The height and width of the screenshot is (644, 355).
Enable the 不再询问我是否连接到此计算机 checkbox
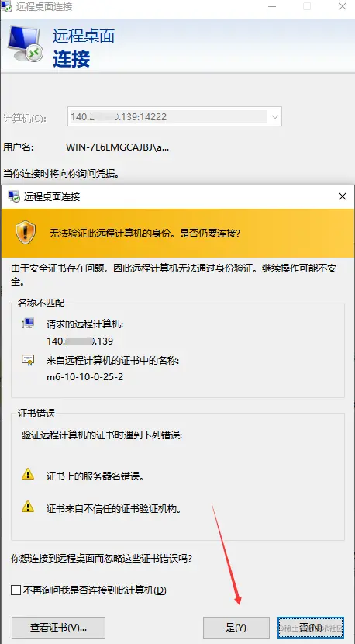click(16, 590)
